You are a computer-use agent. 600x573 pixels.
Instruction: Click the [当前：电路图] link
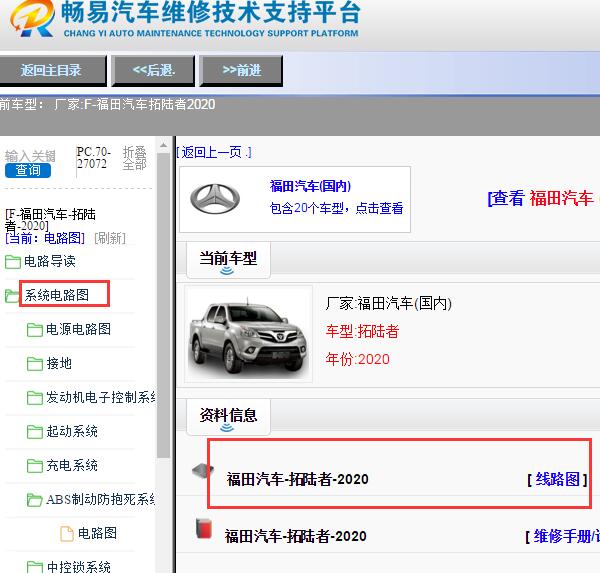45,238
